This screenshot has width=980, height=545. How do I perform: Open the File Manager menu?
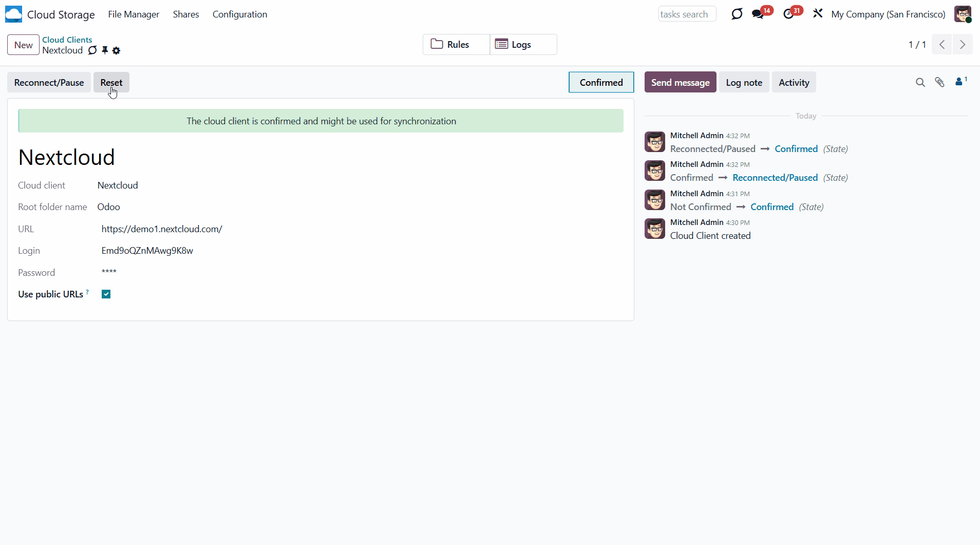134,14
